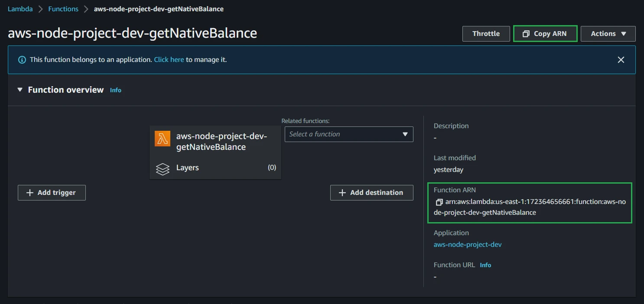Click the copy icon beside Function ARN text
Viewport: 644px width, 304px height.
point(439,202)
